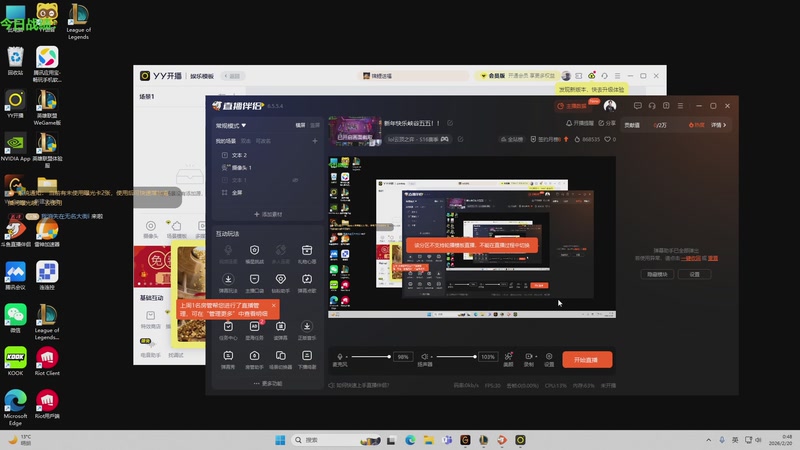This screenshot has width=800, height=450.
Task: Click the stream cover thumbnail
Action: [355, 131]
